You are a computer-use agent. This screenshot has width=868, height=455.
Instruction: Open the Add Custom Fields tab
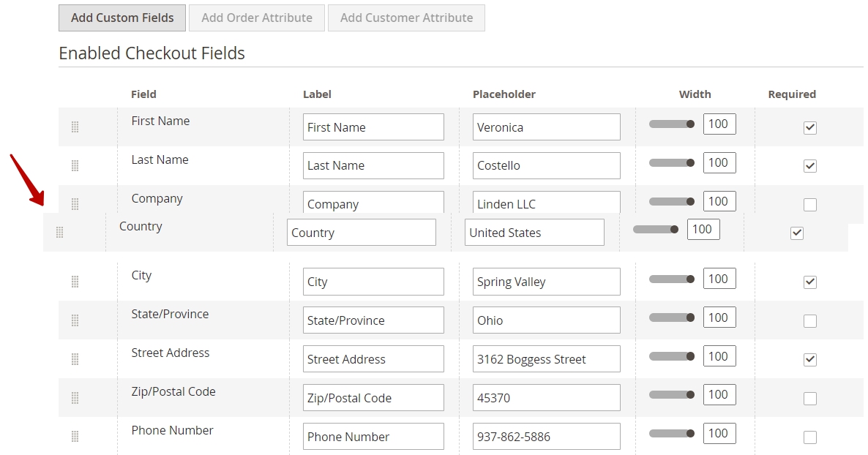click(x=122, y=18)
